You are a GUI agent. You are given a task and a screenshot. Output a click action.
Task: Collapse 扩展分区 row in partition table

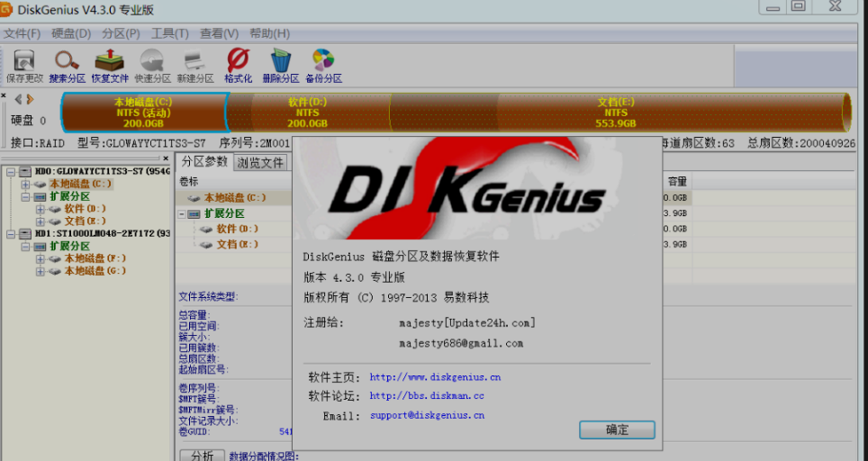(182, 213)
